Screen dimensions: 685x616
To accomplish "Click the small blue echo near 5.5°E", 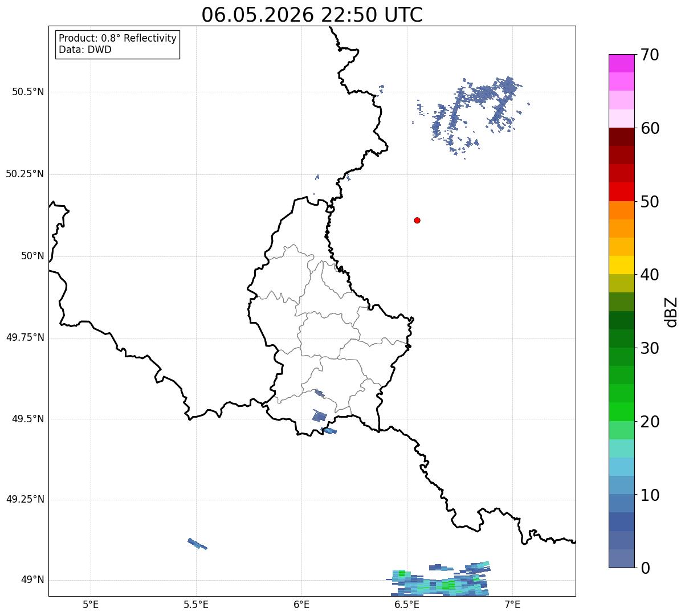I will [x=197, y=544].
